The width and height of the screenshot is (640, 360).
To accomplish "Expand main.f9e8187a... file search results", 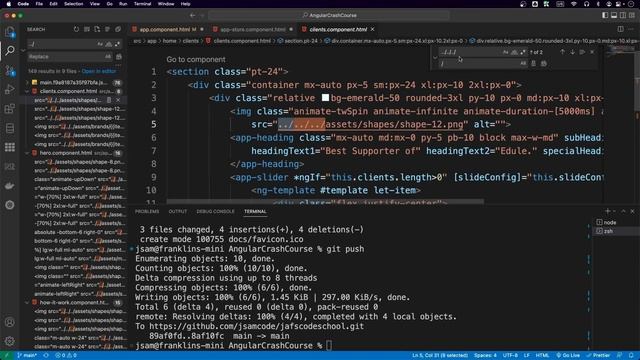I will [x=27, y=82].
